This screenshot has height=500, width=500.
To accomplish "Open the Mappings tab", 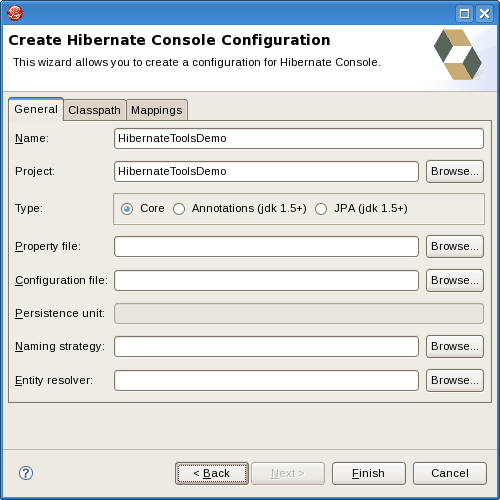I will coord(157,110).
